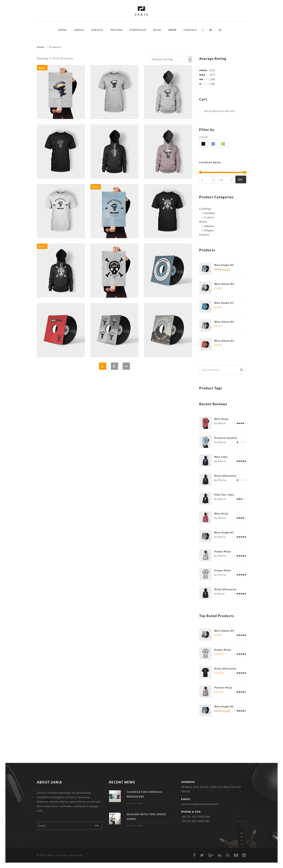Click the GO price filter button
This screenshot has height=868, width=283.
coord(240,180)
